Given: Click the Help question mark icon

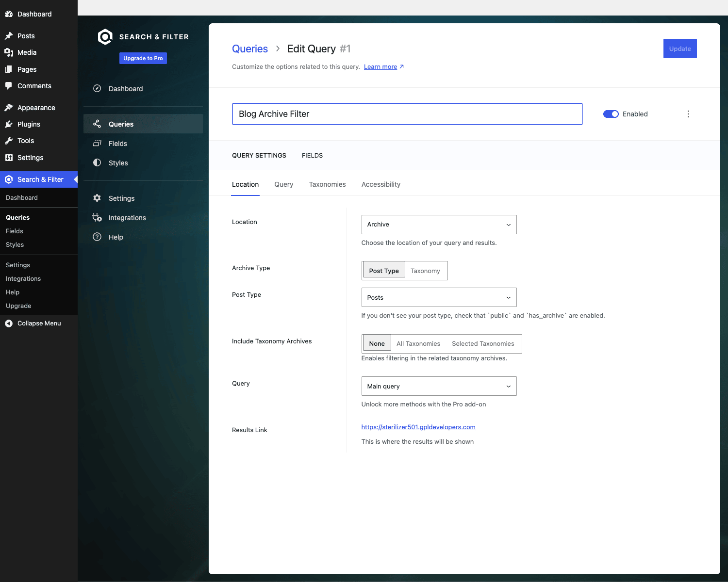Looking at the screenshot, I should 97,237.
